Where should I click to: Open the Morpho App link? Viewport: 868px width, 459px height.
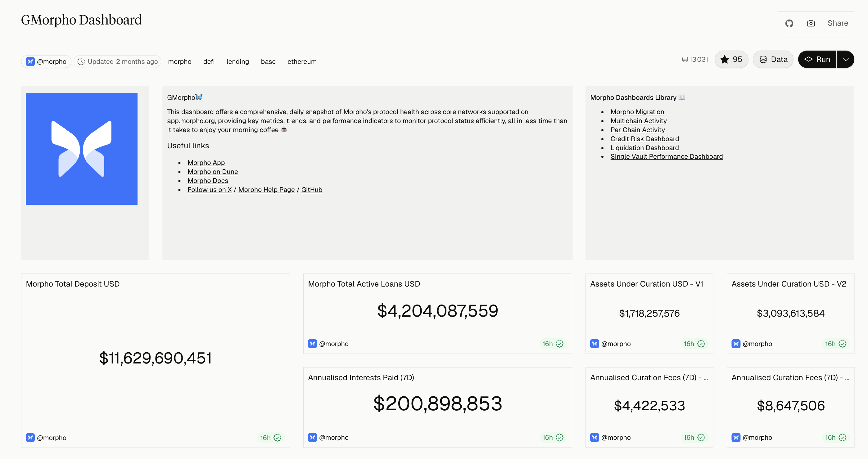tap(206, 163)
